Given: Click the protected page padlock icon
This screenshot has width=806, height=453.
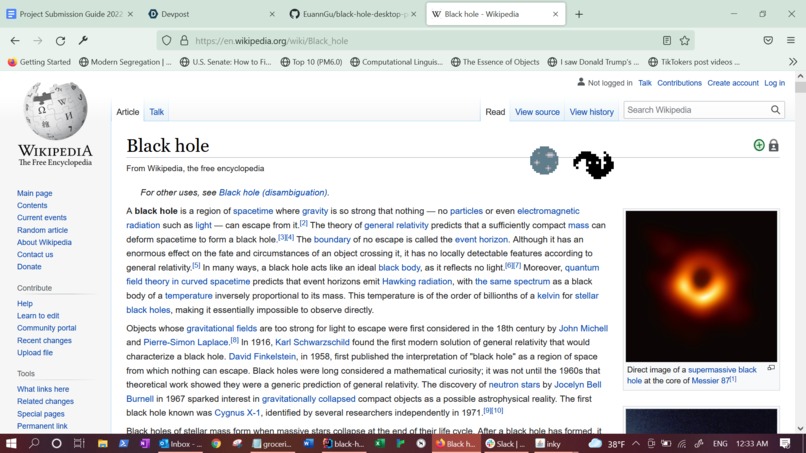Looking at the screenshot, I should pyautogui.click(x=774, y=146).
